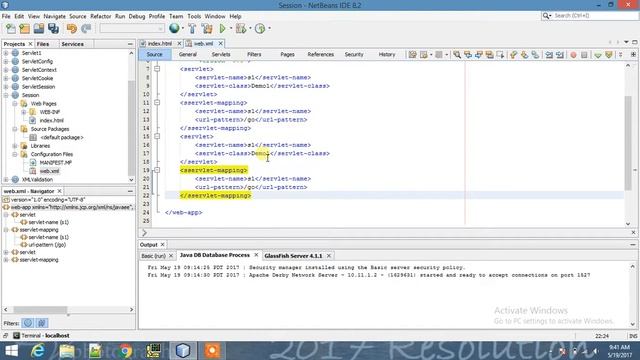Expand the Servlet1 project node
Viewport: 640px width, 360px height.
tap(6, 53)
